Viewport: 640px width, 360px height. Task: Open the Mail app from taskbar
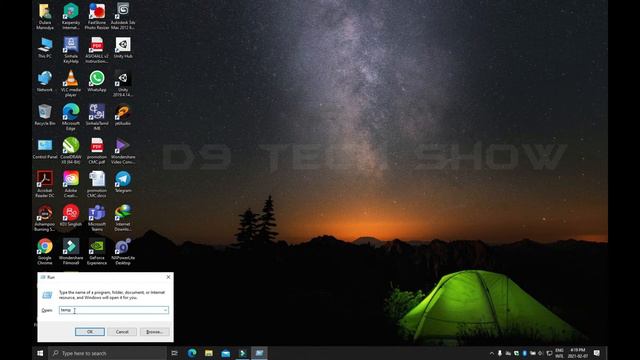pyautogui.click(x=225, y=353)
